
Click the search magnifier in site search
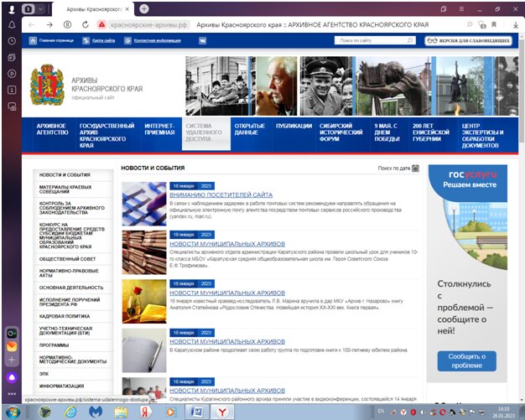pyautogui.click(x=410, y=40)
